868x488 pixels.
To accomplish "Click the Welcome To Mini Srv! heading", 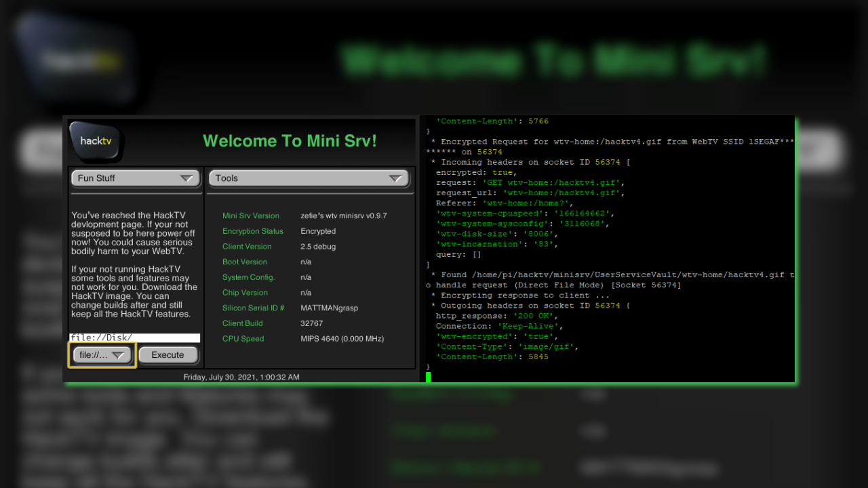I will [290, 141].
